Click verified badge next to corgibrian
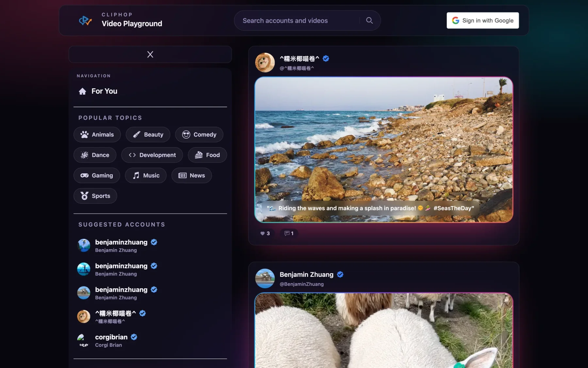The height and width of the screenshot is (368, 588). [134, 337]
